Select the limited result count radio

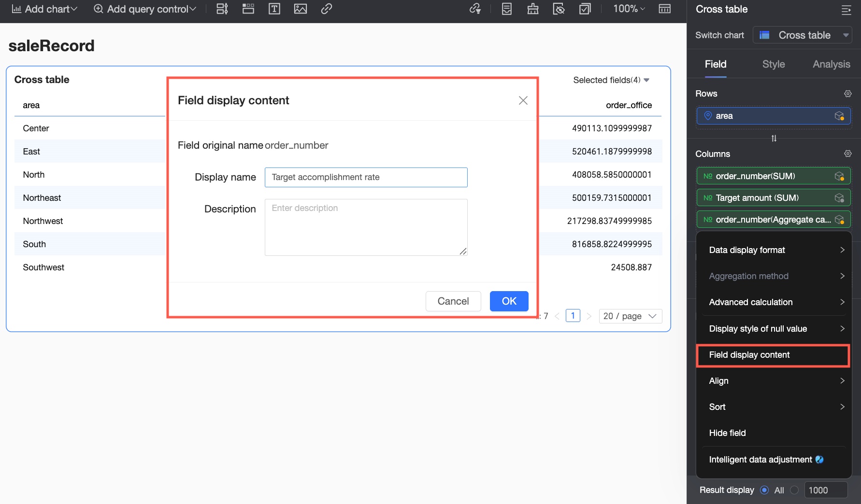794,490
